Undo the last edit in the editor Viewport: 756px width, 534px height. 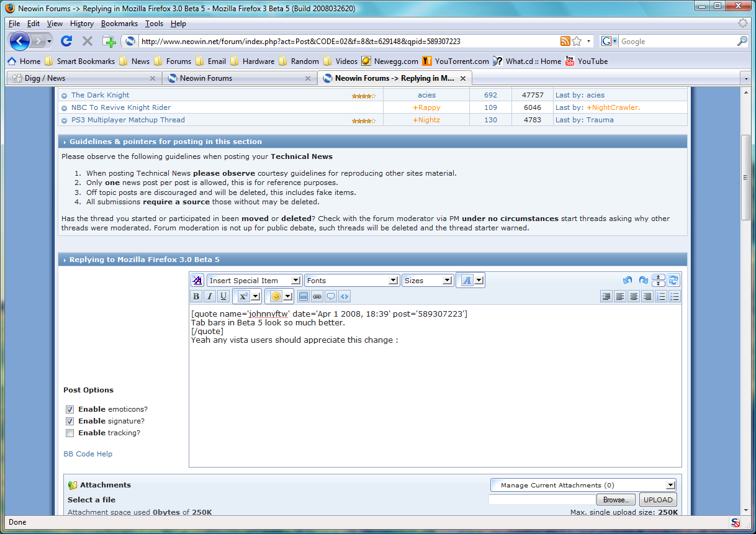coord(628,281)
